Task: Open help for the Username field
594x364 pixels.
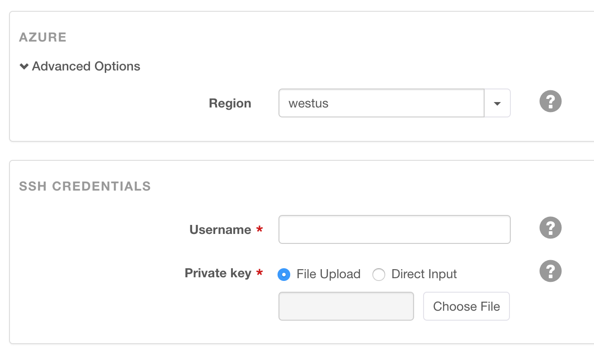Action: (x=550, y=229)
